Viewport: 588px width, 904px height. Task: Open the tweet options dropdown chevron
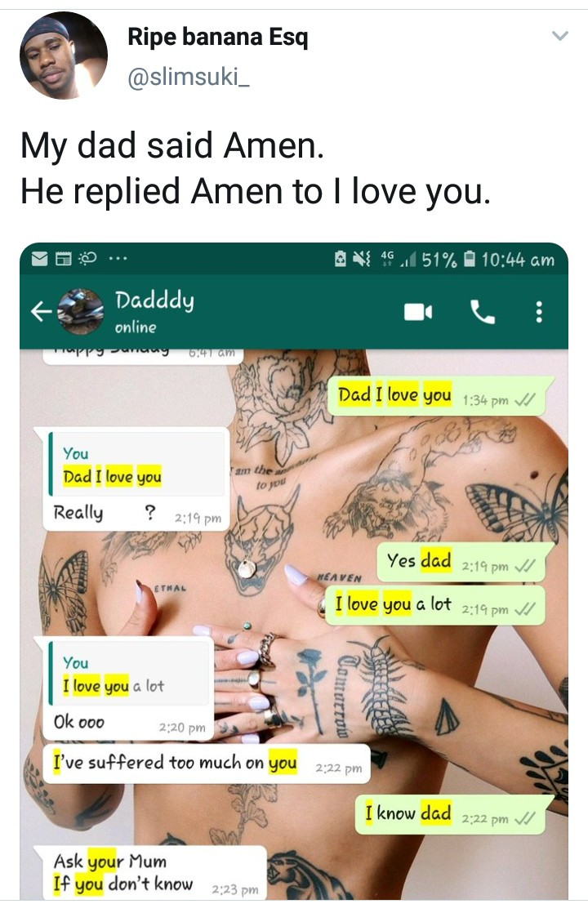coord(559,36)
